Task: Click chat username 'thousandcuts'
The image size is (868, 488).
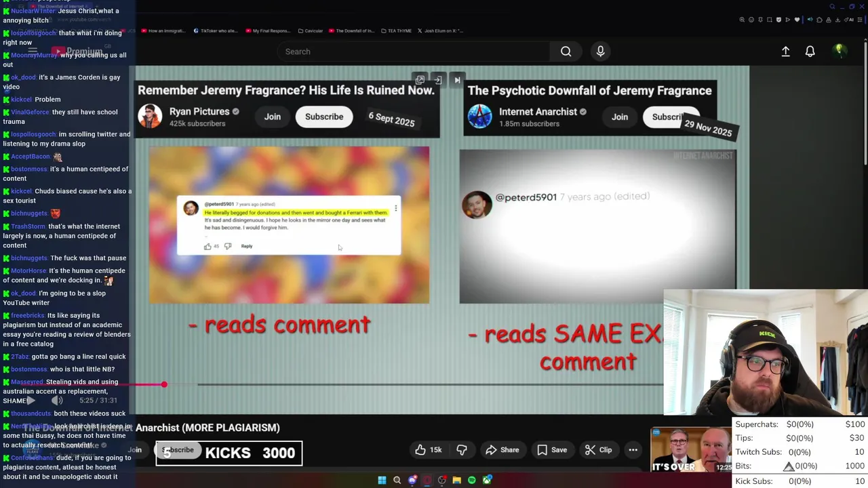Action: pos(31,413)
